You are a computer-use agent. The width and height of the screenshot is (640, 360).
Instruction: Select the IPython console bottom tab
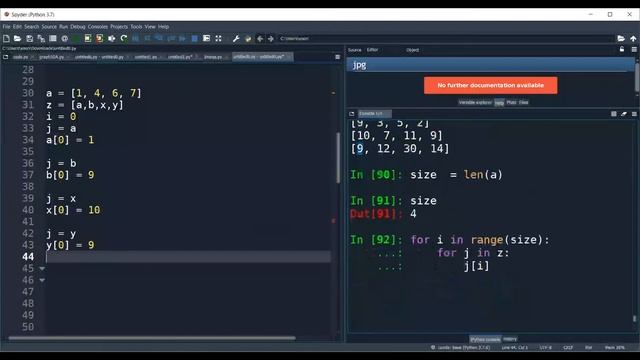tap(485, 339)
